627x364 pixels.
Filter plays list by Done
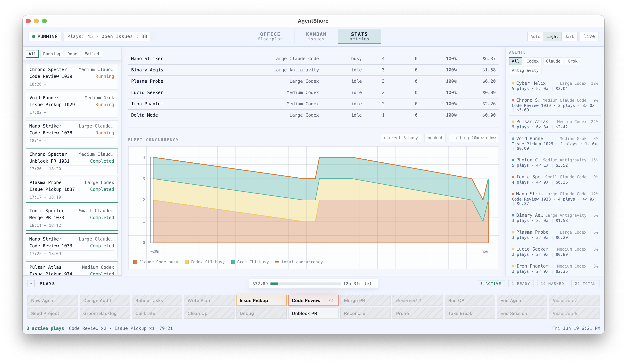72,54
